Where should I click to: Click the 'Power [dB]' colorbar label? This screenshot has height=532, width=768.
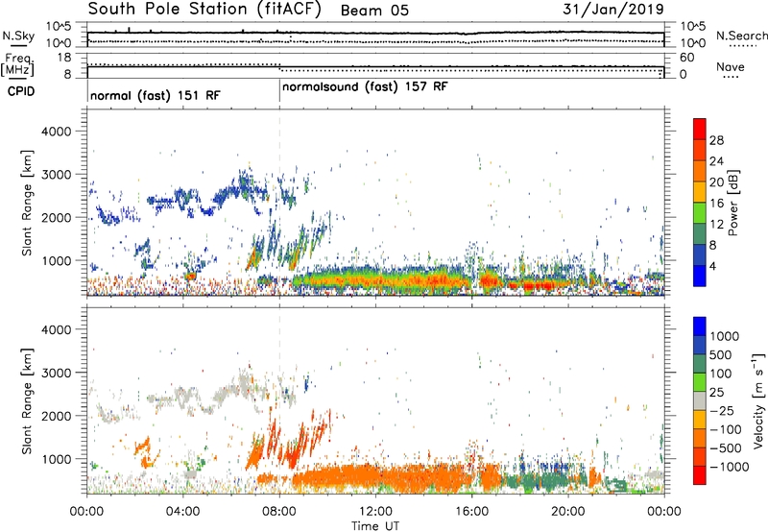tap(732, 203)
